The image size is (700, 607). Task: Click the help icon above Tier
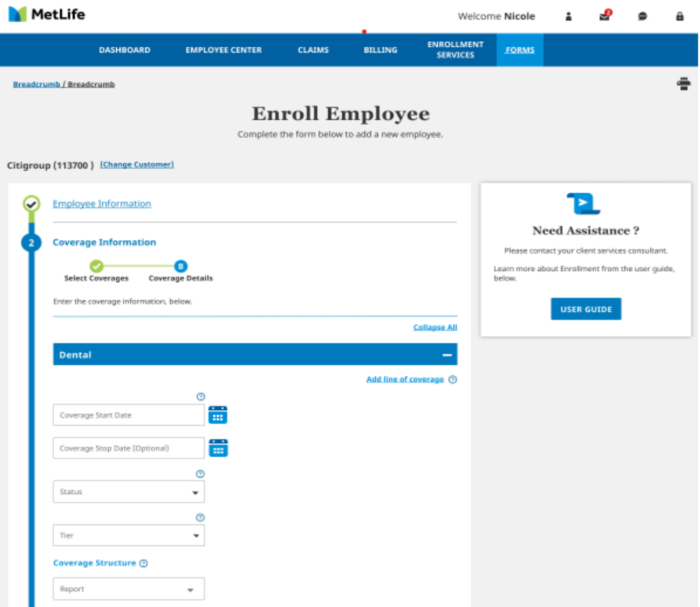(200, 517)
